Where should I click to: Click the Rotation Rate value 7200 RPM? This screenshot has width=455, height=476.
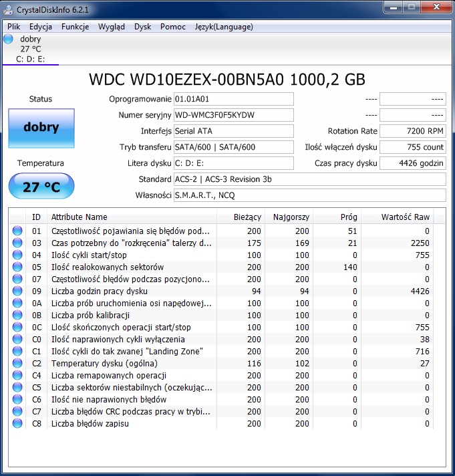[x=413, y=131]
